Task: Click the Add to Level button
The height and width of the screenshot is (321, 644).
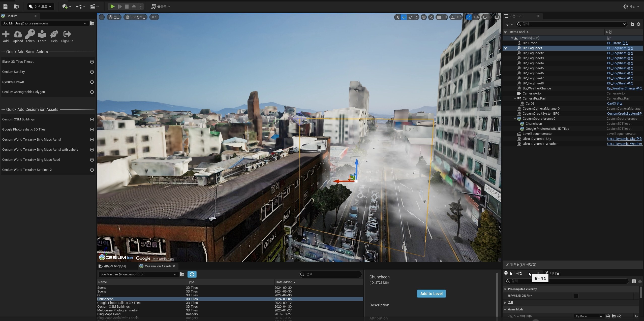Action: pos(431,294)
